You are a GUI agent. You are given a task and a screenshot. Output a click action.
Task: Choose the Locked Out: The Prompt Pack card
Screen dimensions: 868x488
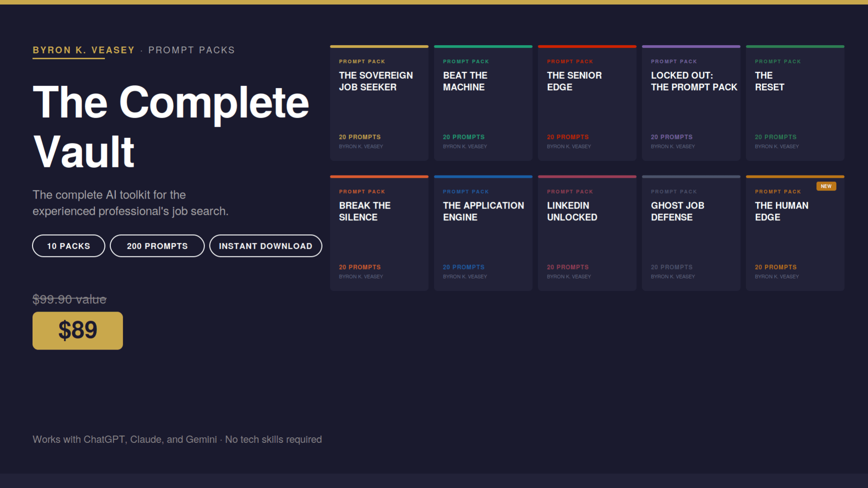[691, 103]
